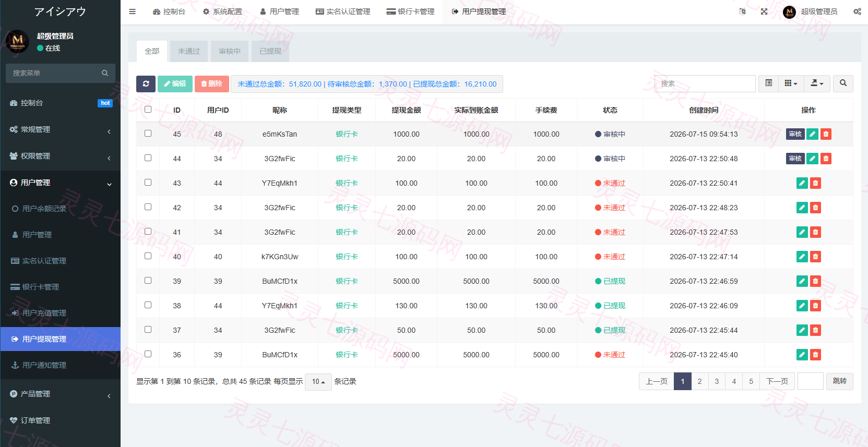The width and height of the screenshot is (868, 447).
Task: Click the search magnifier icon button in the toolbar
Action: (x=843, y=83)
